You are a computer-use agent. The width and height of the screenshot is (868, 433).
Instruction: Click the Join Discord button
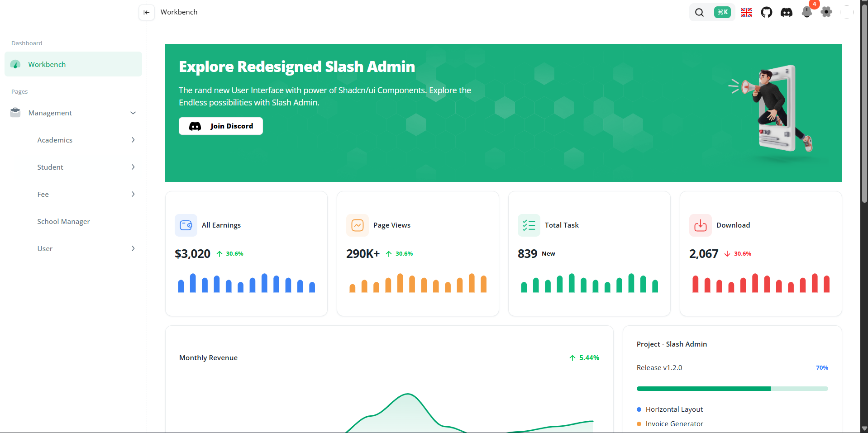[x=221, y=126]
